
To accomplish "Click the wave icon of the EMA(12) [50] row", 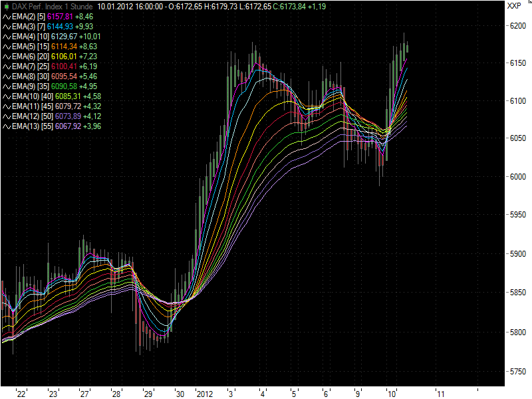I will (7, 116).
